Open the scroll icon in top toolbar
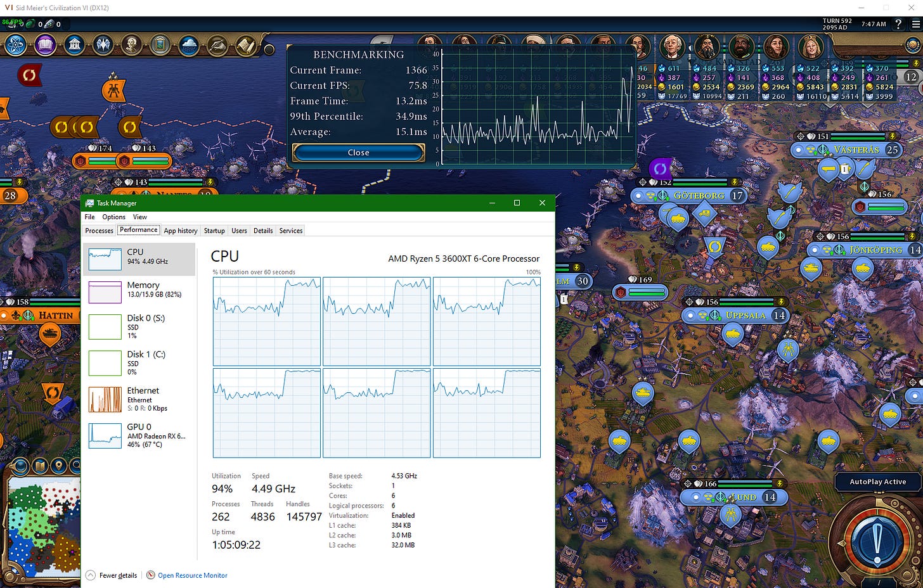 click(x=246, y=45)
